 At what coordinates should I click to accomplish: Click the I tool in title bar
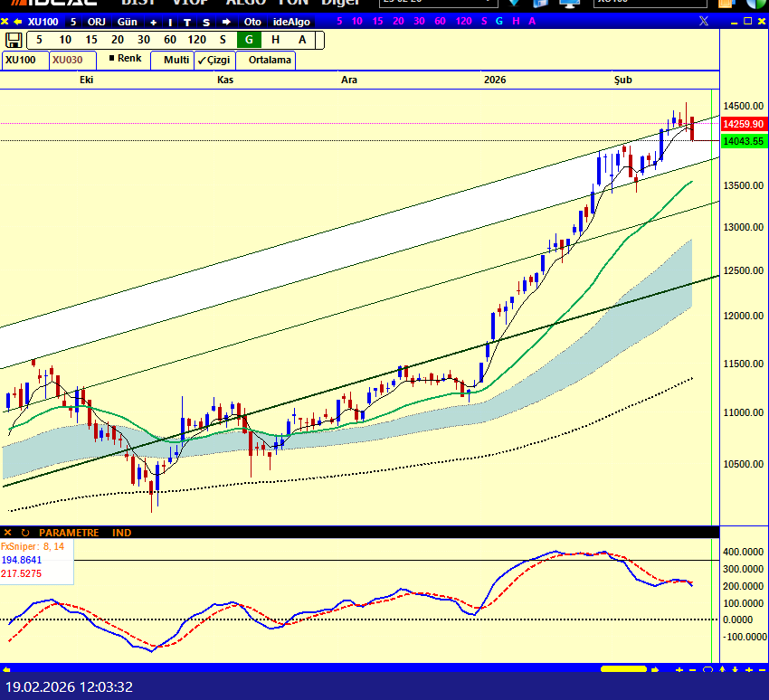[170, 22]
